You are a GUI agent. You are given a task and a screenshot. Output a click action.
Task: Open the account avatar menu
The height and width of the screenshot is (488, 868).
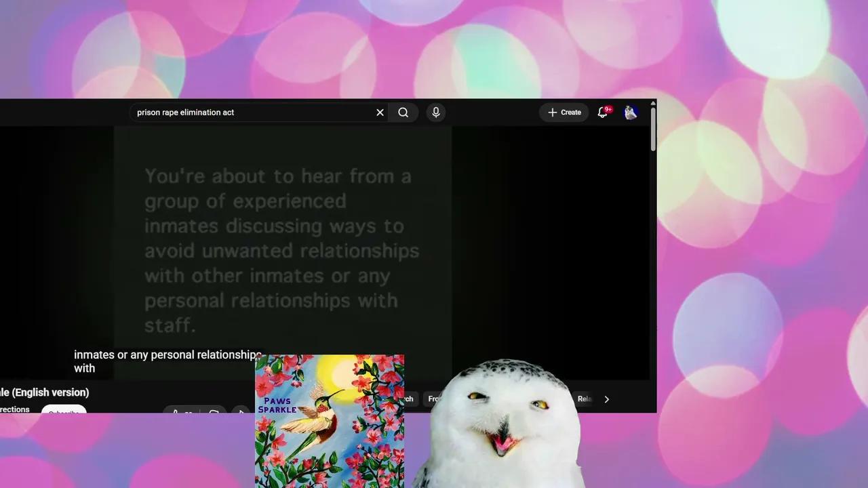[x=631, y=113]
